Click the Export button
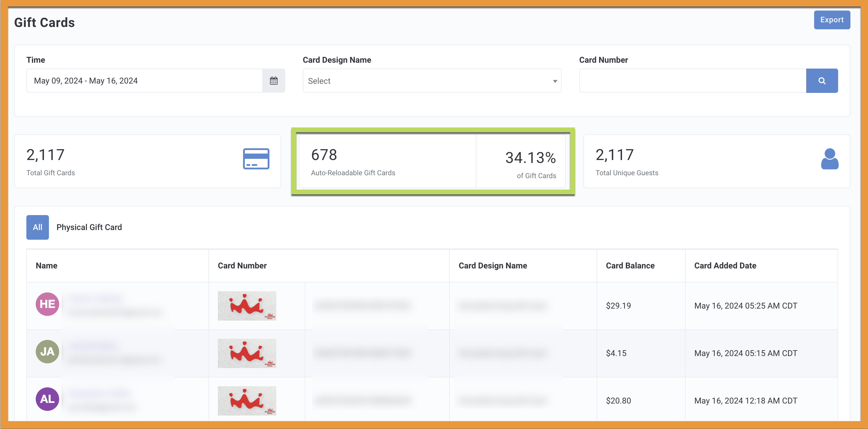This screenshot has height=429, width=868. 832,20
